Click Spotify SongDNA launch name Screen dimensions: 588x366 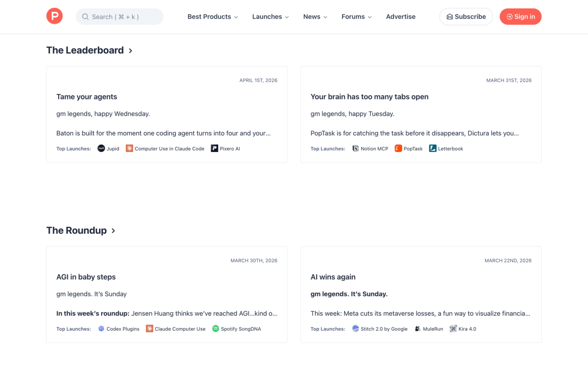[x=241, y=329]
